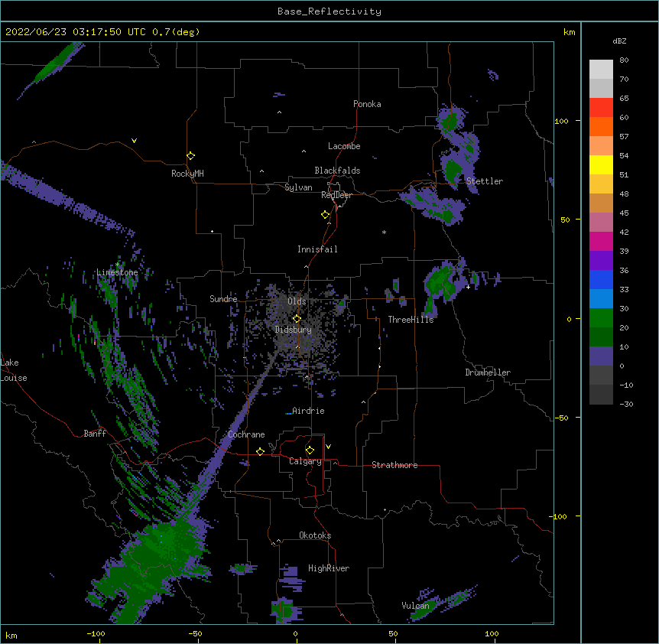Image resolution: width=659 pixels, height=644 pixels.
Task: Click the white asterisk east of Innisfail
Action: (384, 232)
